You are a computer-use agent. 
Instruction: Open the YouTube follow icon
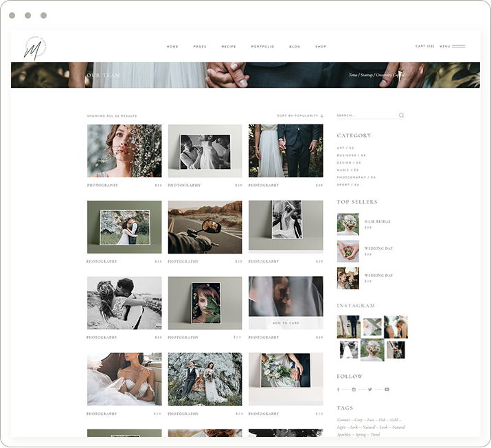click(x=387, y=390)
